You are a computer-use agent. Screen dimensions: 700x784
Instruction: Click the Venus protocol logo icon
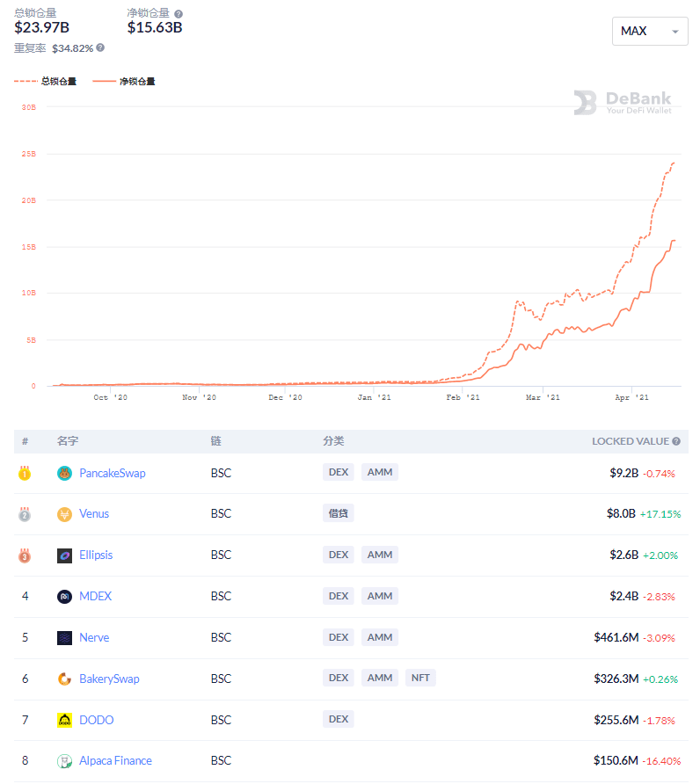pos(64,514)
